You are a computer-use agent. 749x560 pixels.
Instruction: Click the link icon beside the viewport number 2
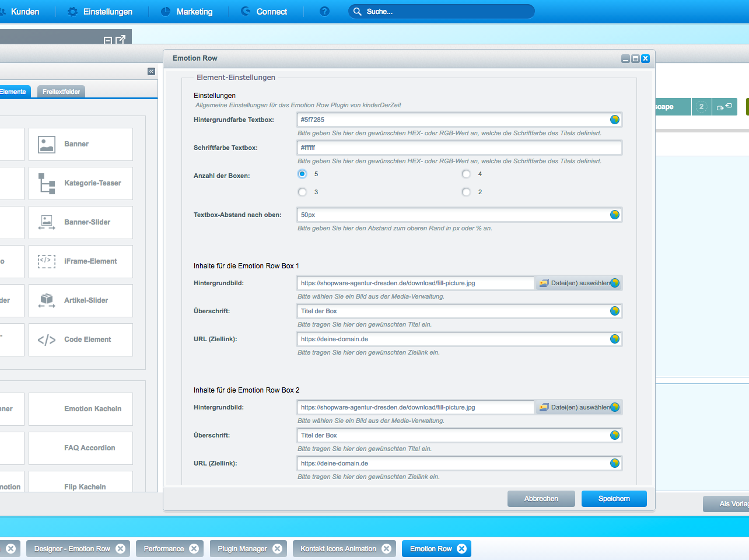pyautogui.click(x=724, y=107)
